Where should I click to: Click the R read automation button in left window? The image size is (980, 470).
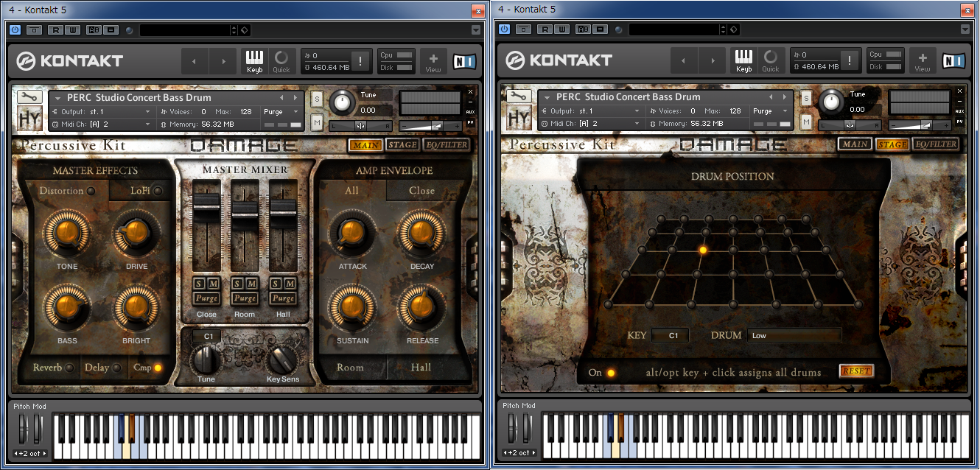55,30
